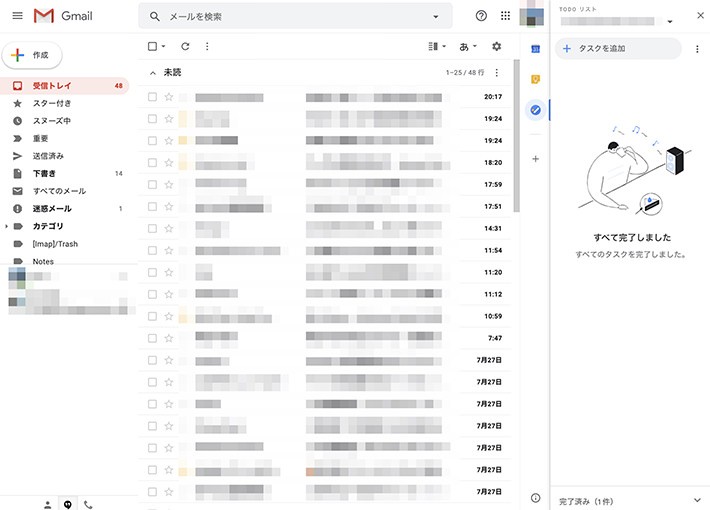The width and height of the screenshot is (710, 510).
Task: Open split pane mode dropdown
Action: coord(437,46)
